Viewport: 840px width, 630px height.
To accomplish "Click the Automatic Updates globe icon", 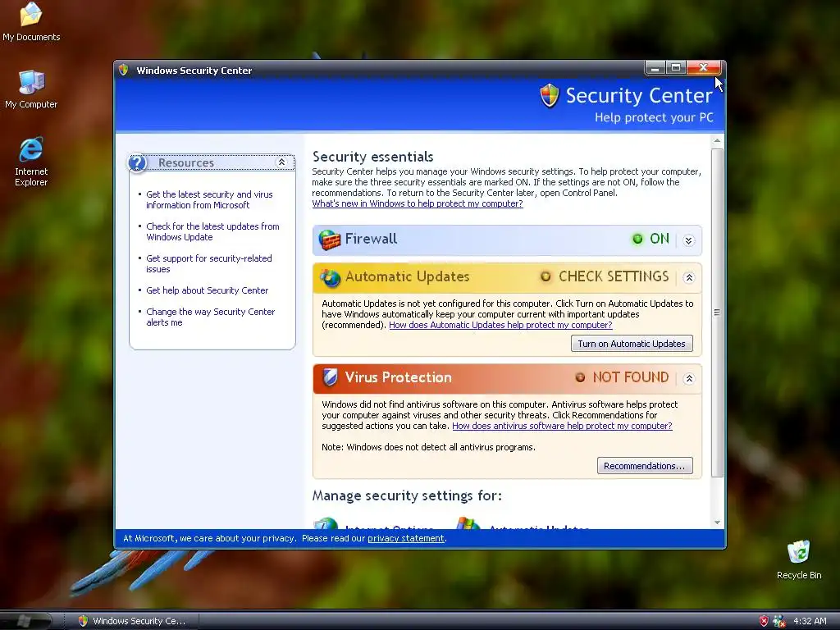I will pos(330,277).
